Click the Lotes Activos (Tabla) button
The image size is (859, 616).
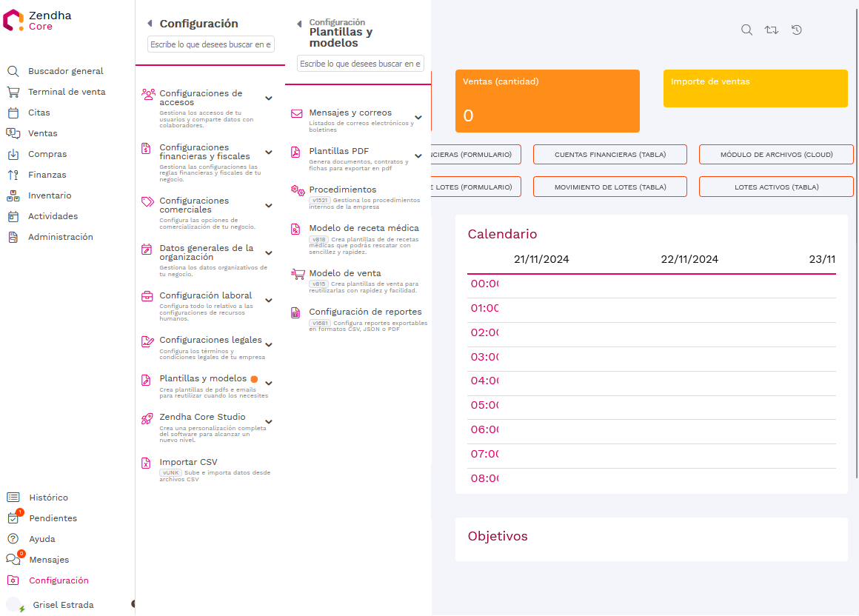[x=776, y=187]
